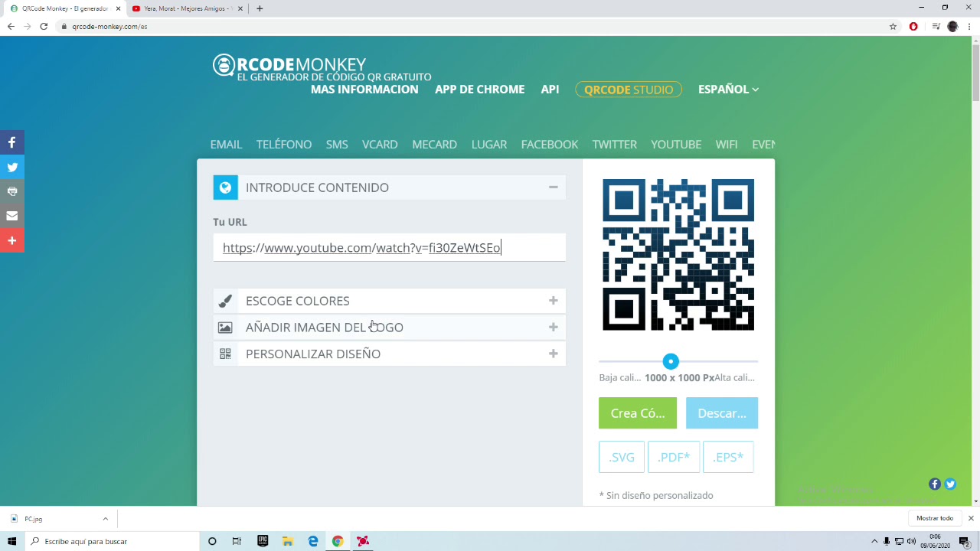
Task: Select the YOUTUBE content type tab
Action: click(x=676, y=144)
